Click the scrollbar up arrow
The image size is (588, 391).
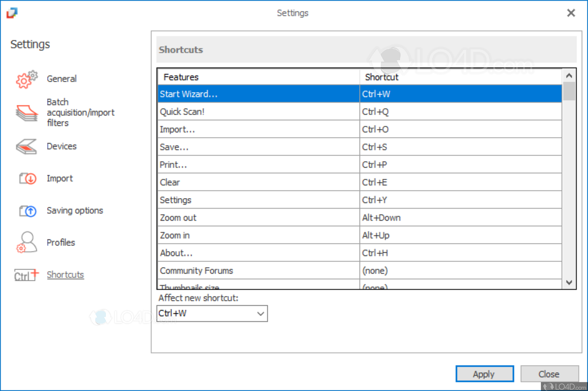569,75
